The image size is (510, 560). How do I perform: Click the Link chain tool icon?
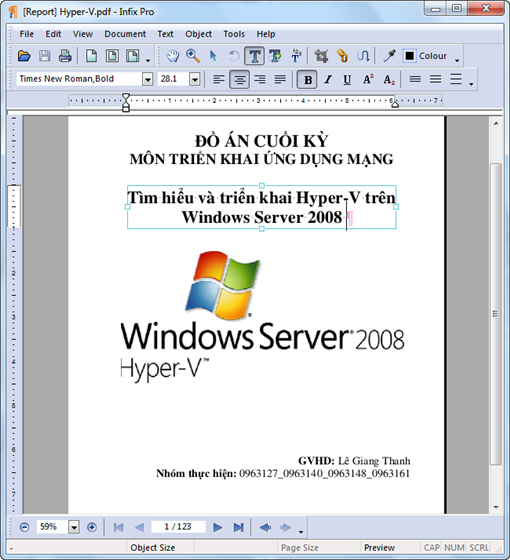coord(342,56)
